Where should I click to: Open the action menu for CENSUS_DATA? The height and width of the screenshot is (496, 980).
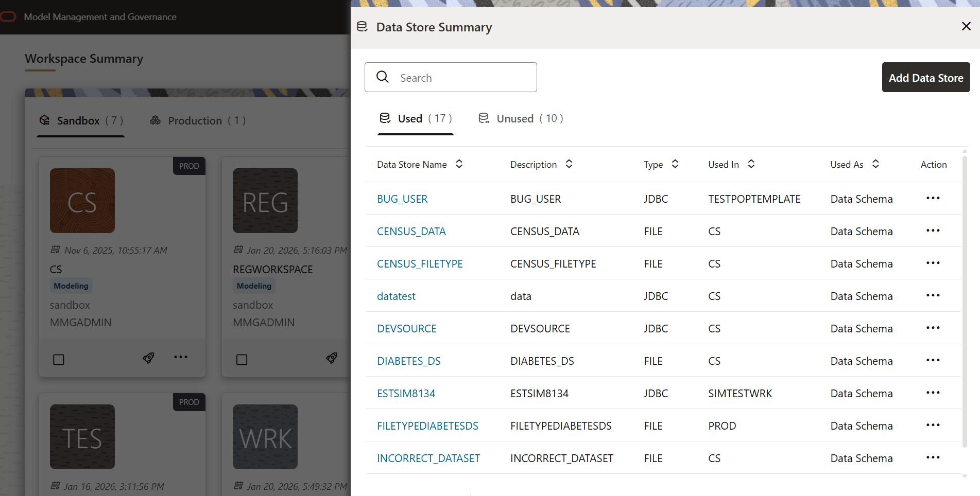click(933, 231)
